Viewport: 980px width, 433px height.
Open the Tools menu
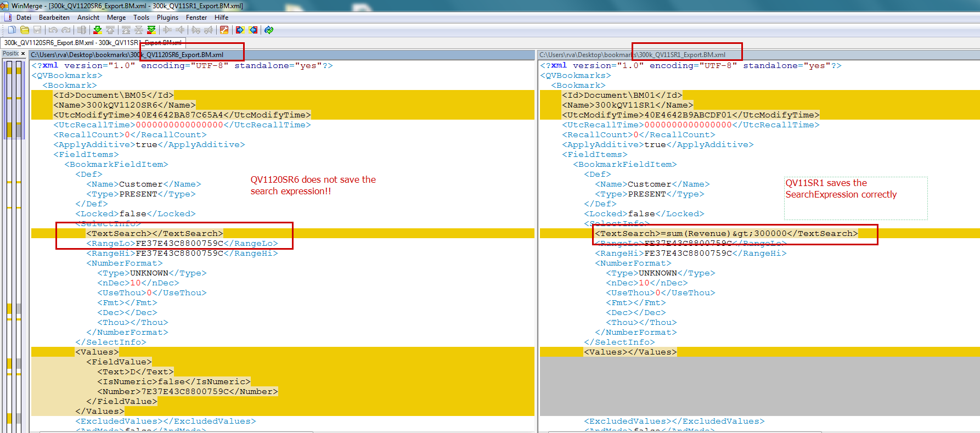pyautogui.click(x=142, y=18)
